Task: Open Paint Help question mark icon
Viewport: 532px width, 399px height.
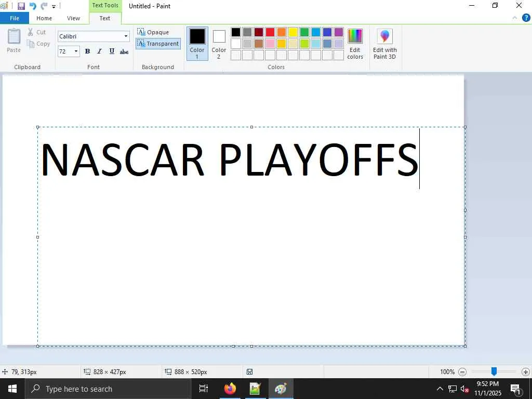Action: click(526, 18)
